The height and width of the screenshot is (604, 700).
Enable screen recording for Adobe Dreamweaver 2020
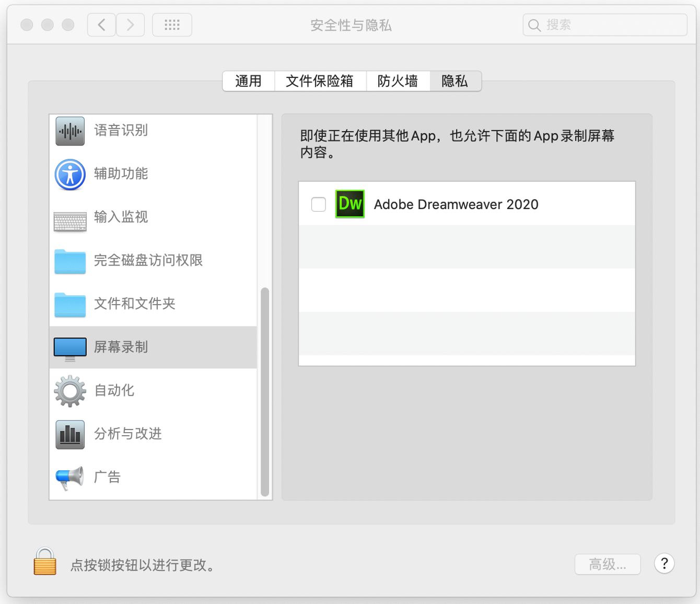318,204
